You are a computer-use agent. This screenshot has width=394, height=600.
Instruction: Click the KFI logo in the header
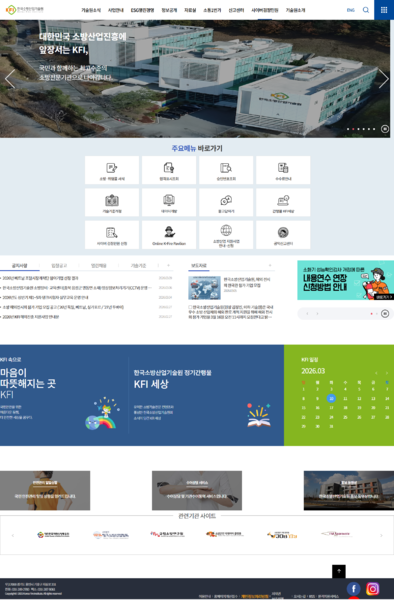pyautogui.click(x=25, y=10)
